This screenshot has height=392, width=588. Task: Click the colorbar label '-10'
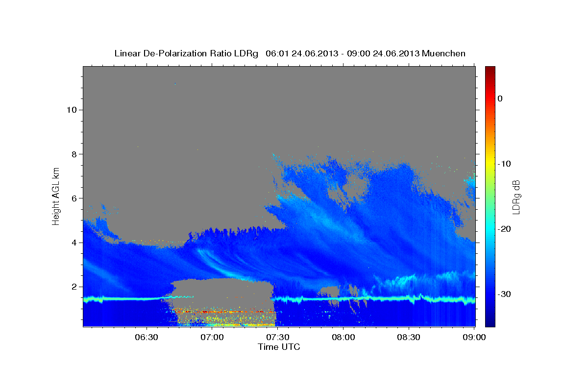click(x=504, y=164)
